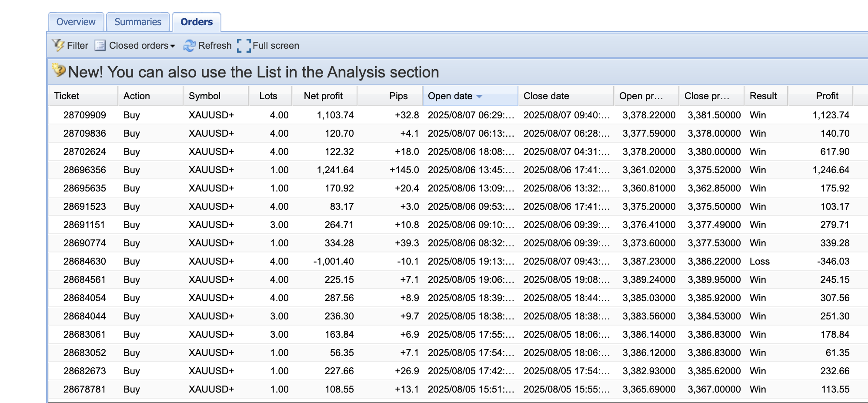Select last order row ticket 28678781
868x403 pixels.
pos(85,390)
